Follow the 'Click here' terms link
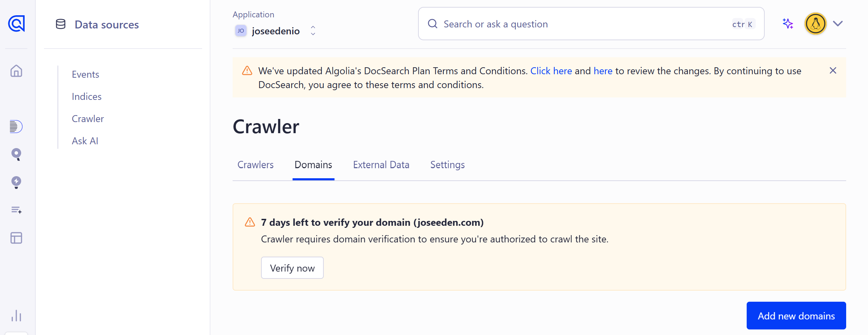The height and width of the screenshot is (335, 868). pyautogui.click(x=551, y=71)
